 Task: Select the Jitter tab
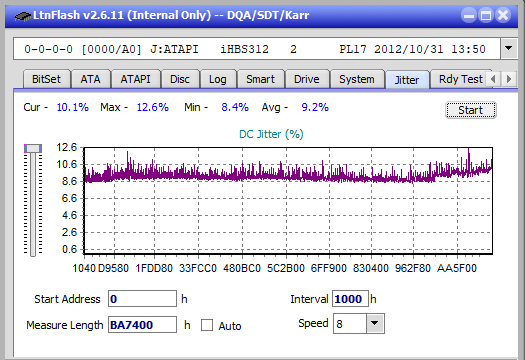coord(407,80)
